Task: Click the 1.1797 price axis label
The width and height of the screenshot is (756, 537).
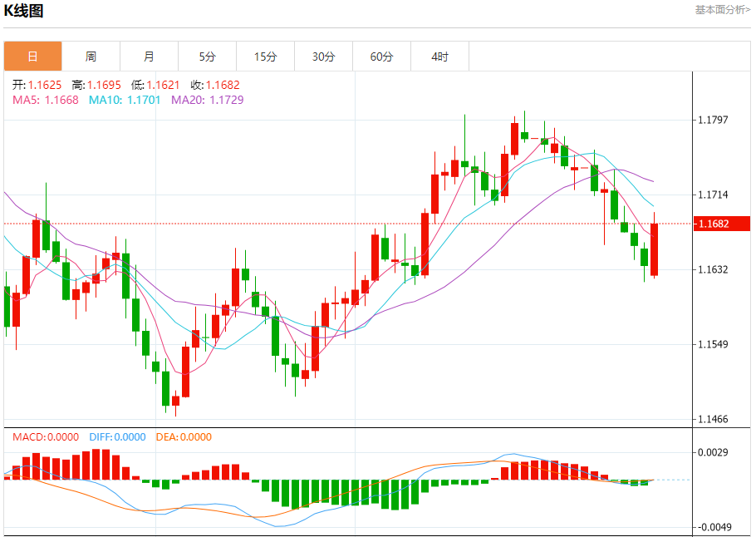Action: [713, 120]
